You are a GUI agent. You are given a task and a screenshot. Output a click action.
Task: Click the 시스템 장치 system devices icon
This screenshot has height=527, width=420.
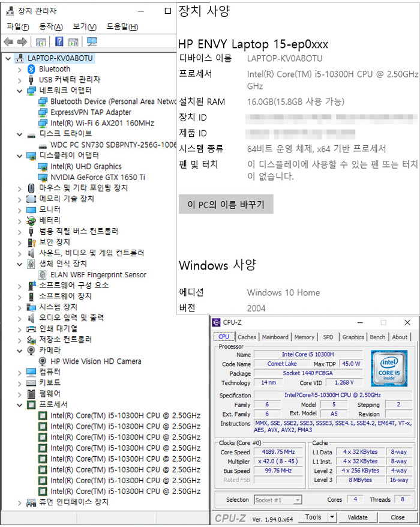(31, 307)
